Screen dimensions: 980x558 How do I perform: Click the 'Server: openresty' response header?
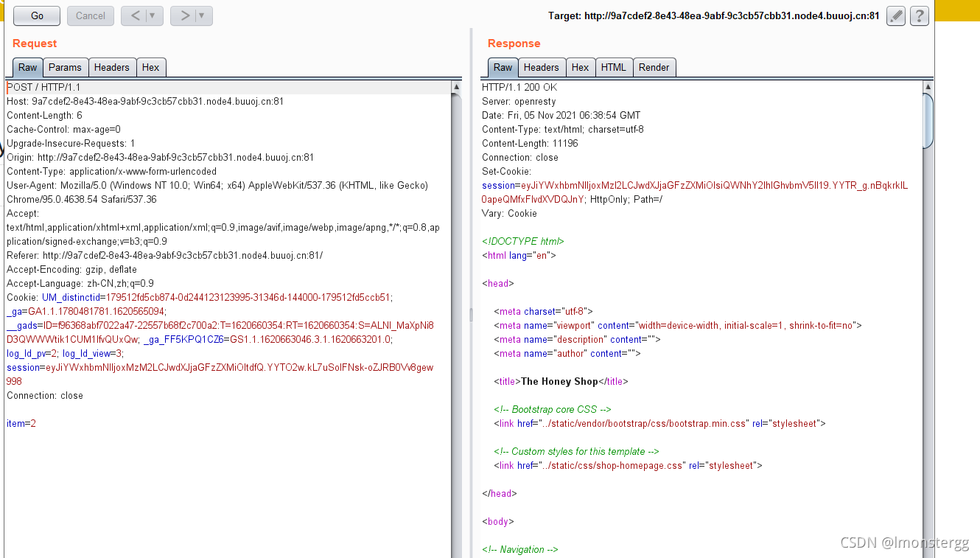tap(519, 101)
